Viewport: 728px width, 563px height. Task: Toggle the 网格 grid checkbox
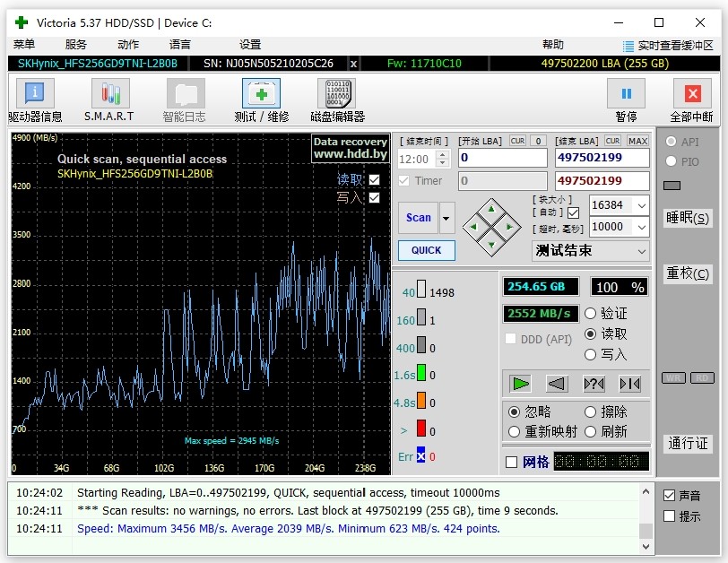512,462
